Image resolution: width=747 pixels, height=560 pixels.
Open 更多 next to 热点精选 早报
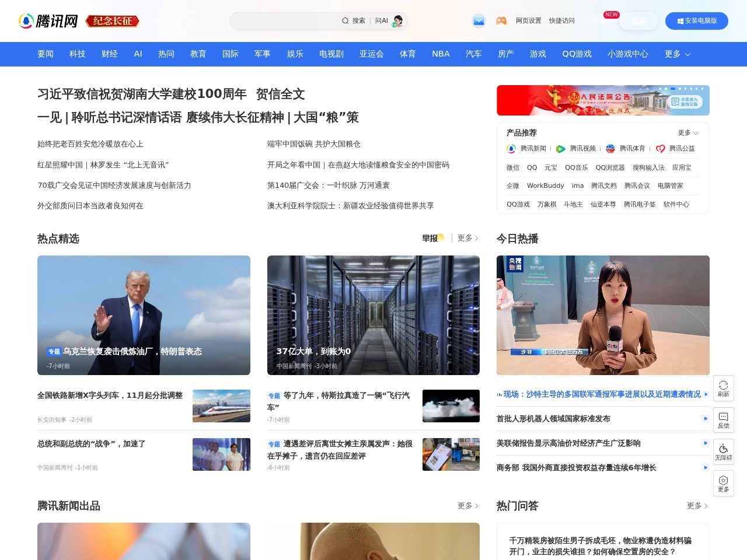[x=468, y=238]
